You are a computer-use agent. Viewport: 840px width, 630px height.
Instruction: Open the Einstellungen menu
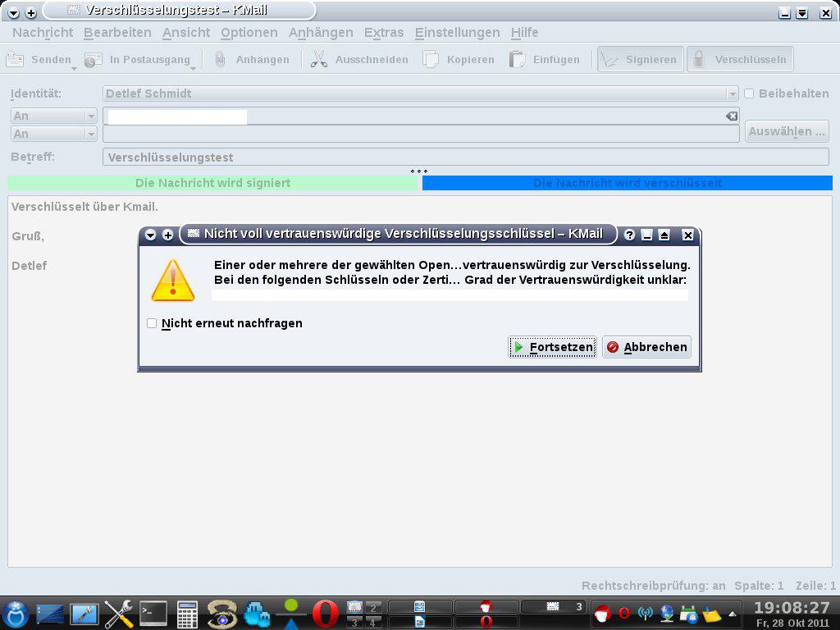[x=457, y=33]
